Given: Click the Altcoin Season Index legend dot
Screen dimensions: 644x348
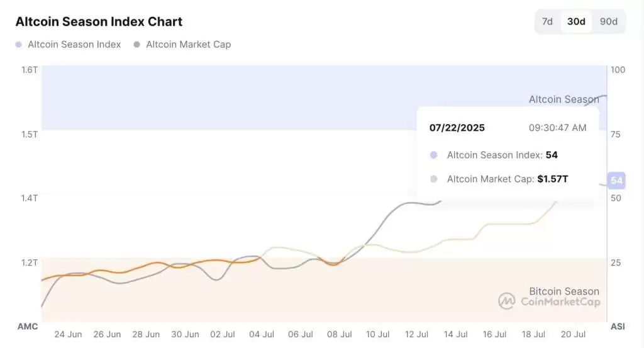Looking at the screenshot, I should point(18,45).
